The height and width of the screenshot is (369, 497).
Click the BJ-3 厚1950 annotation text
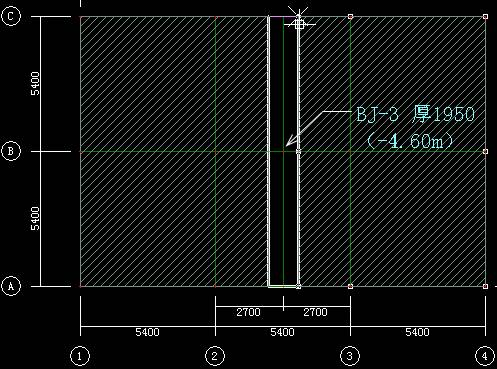(x=415, y=114)
